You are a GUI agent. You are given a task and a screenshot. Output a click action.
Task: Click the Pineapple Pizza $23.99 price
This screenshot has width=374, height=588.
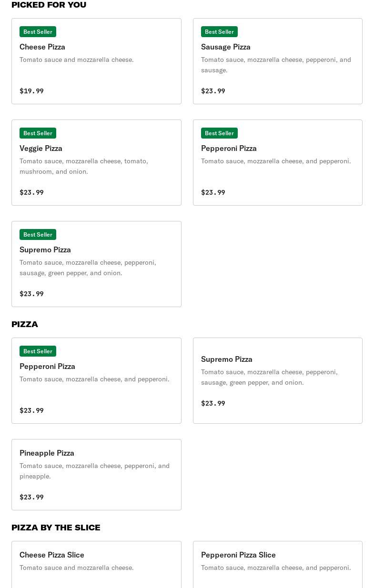coord(31,497)
